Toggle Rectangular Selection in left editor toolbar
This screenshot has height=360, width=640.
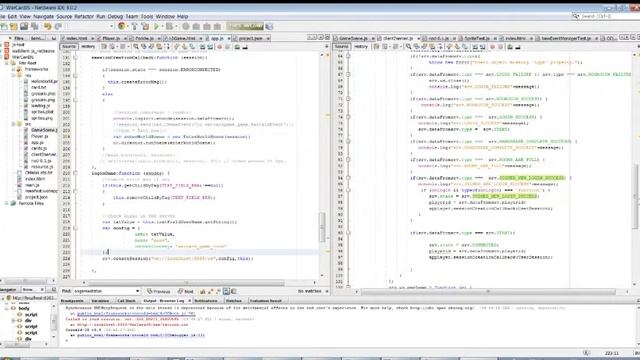point(168,47)
